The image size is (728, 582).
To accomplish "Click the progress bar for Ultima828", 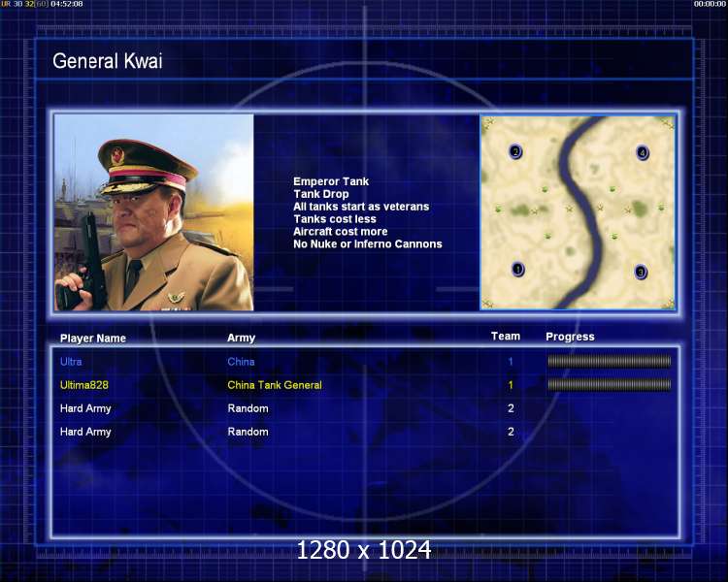I will (x=610, y=384).
